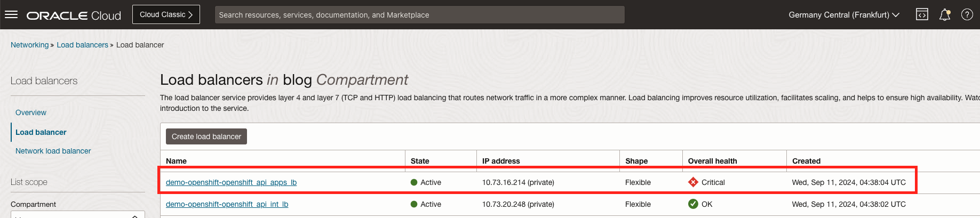Focus the search resources and services field
This screenshot has width=980, height=218.
point(419,15)
